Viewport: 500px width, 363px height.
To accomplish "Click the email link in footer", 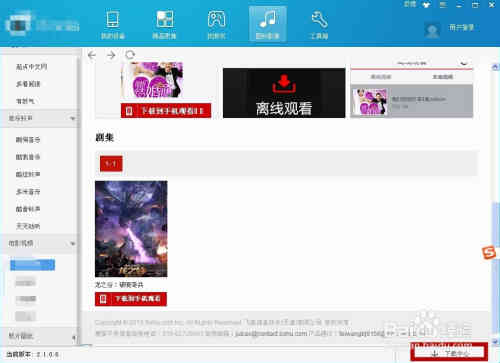I will tap(271, 333).
